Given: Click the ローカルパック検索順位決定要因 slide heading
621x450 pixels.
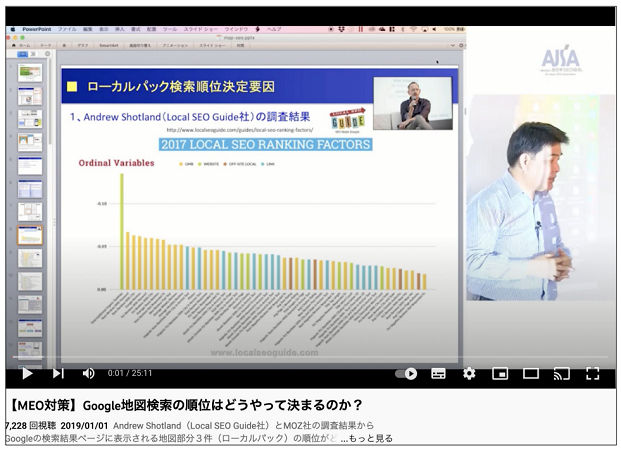Looking at the screenshot, I should coord(181,86).
